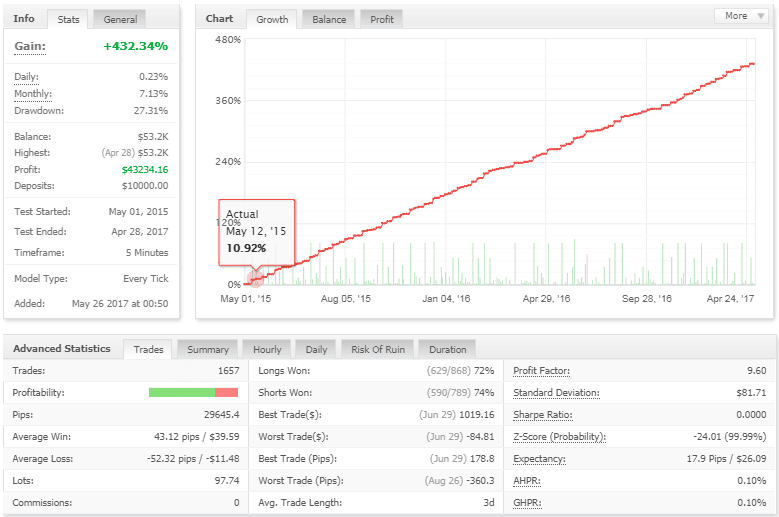Open the Daily statistics tab
This screenshot has height=517, width=779.
(316, 349)
